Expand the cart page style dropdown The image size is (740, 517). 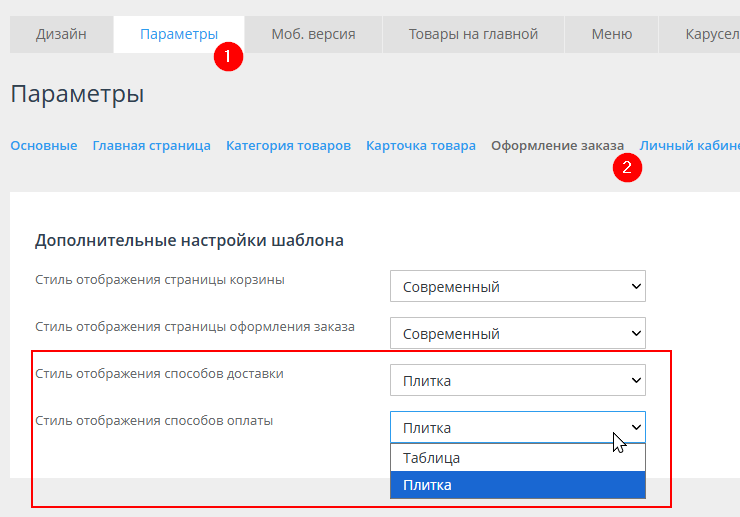coord(517,287)
